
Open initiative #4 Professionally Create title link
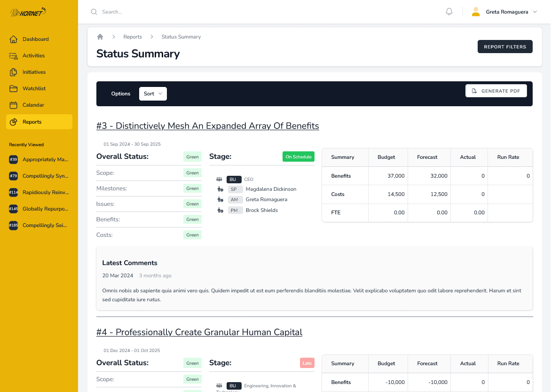199,332
